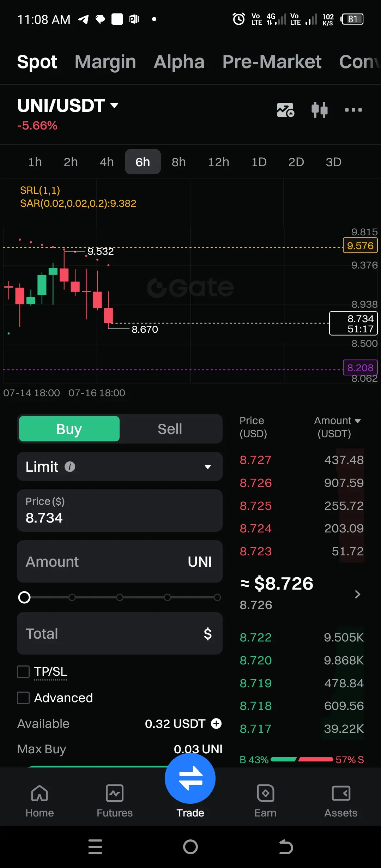Select the 2h chart interval

[71, 162]
